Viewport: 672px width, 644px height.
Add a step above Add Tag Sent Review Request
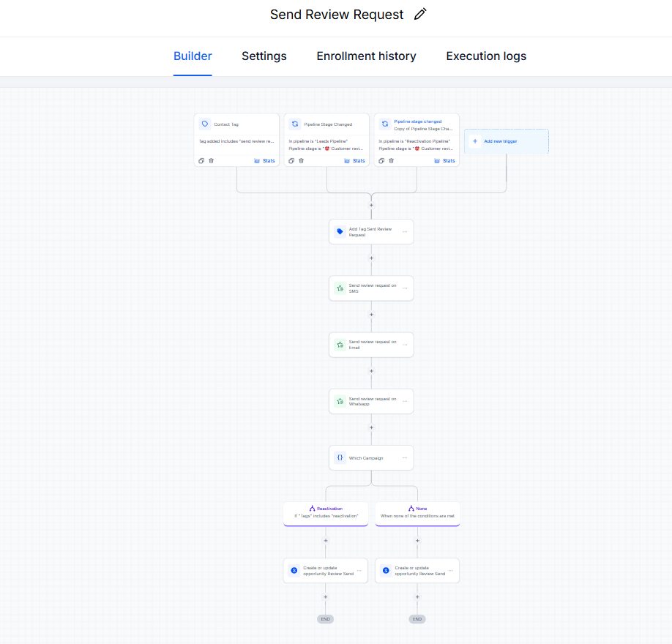point(372,205)
